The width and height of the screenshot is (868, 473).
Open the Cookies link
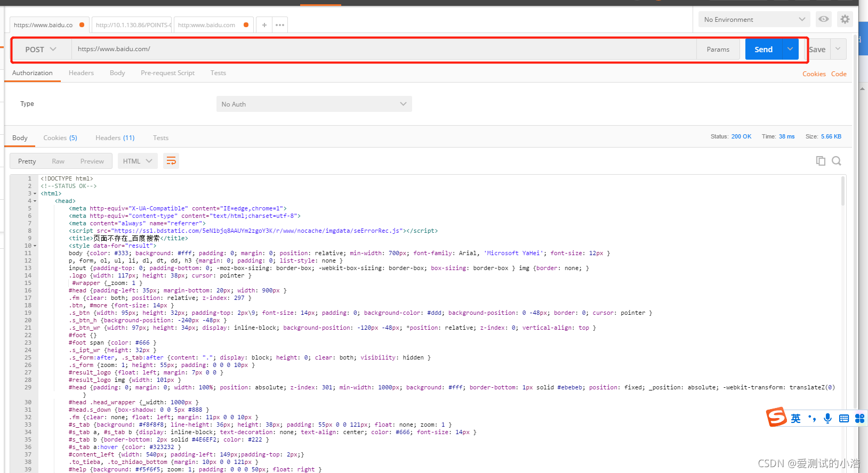point(814,74)
